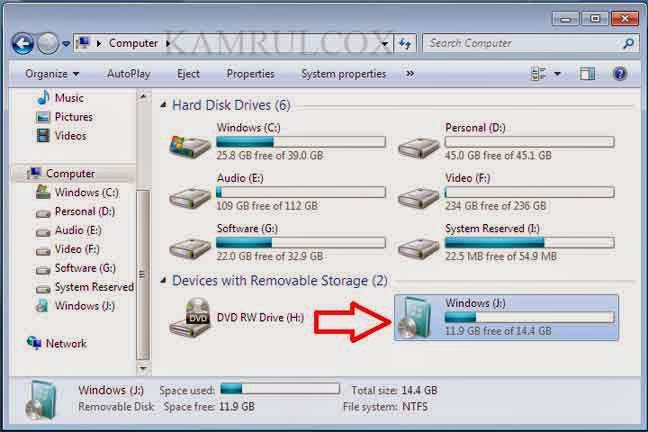Click Windows (C:) space usage bar
Image resolution: width=648 pixels, height=432 pixels.
301,142
